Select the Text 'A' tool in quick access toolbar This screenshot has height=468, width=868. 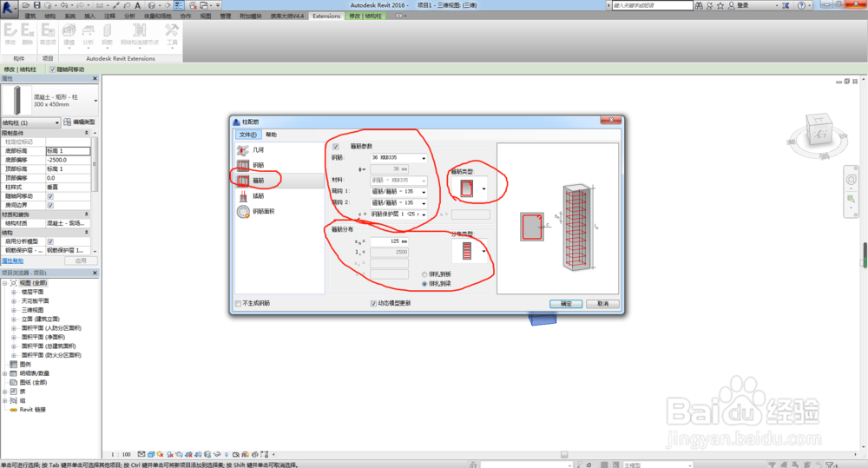138,5
